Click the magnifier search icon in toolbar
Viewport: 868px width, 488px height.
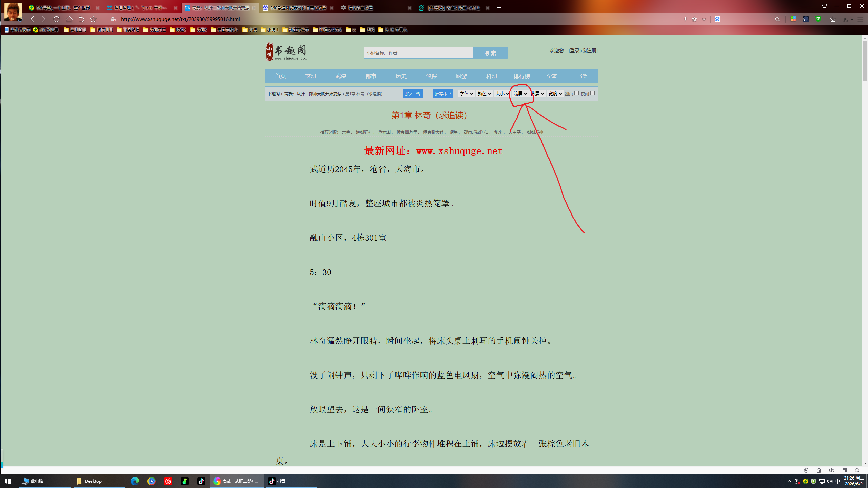pos(777,19)
